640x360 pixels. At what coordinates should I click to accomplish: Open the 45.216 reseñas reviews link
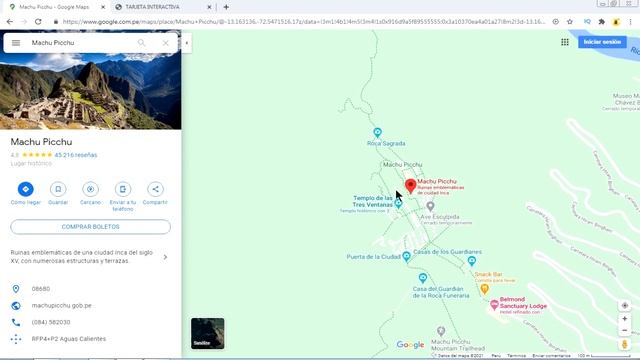point(76,155)
